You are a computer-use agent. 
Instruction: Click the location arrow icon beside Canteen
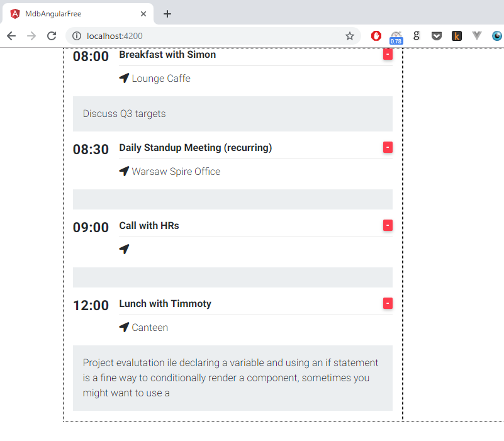pos(124,327)
